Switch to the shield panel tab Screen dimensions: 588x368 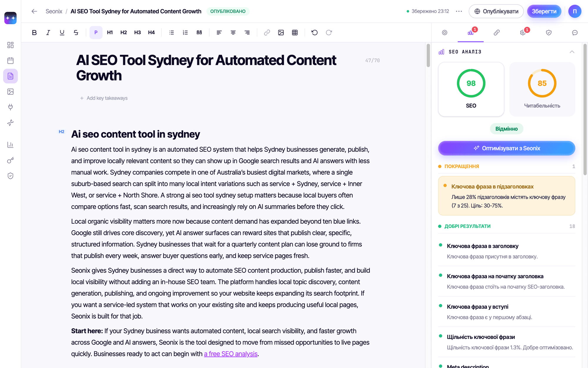[549, 32]
